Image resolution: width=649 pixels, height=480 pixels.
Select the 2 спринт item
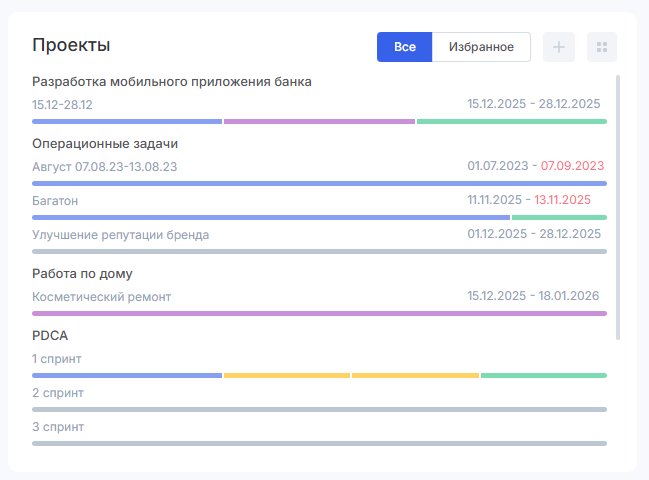tap(58, 393)
